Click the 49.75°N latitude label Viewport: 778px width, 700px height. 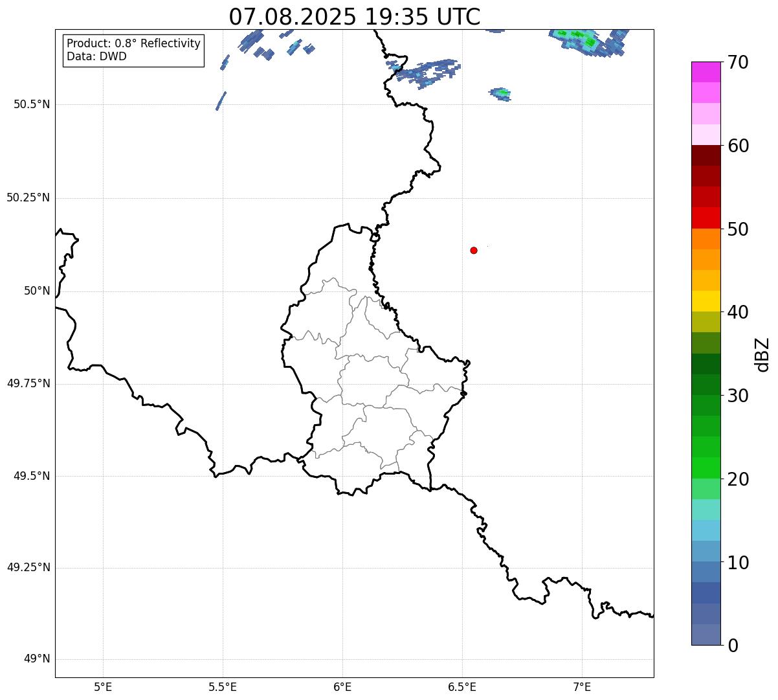28,383
